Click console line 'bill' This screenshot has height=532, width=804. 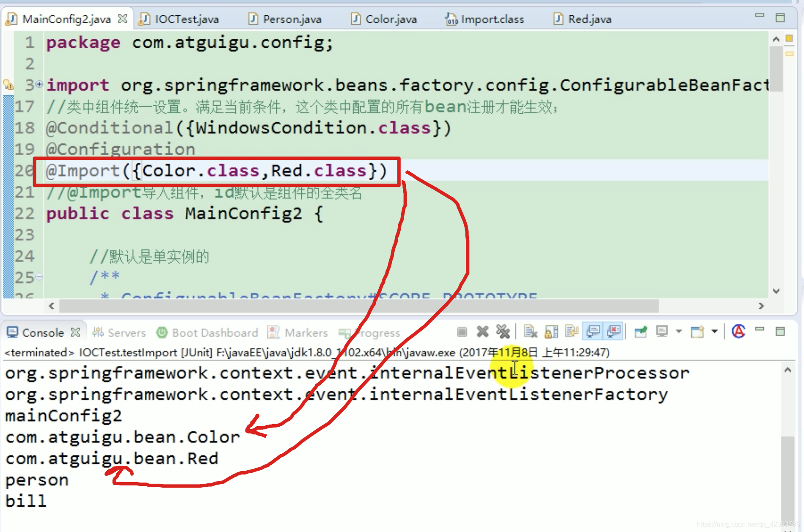[25, 501]
